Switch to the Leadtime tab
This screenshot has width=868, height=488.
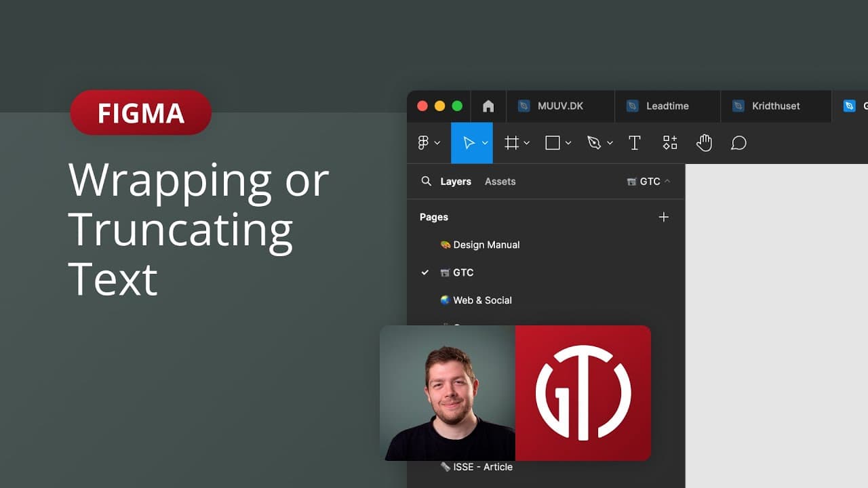[x=667, y=106]
